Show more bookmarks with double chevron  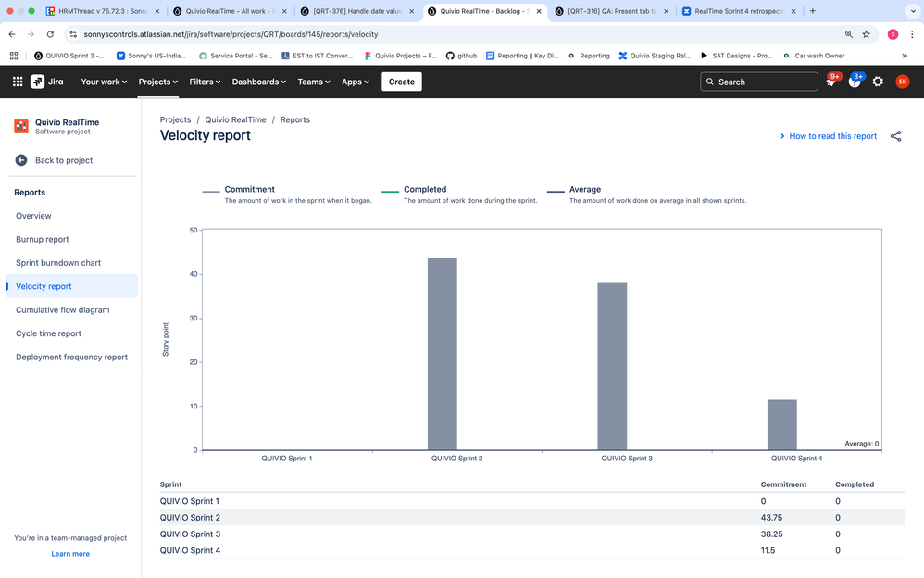coord(905,56)
